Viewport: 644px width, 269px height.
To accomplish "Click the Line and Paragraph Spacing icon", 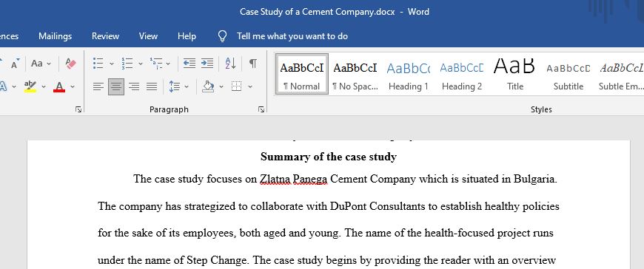I will 175,86.
